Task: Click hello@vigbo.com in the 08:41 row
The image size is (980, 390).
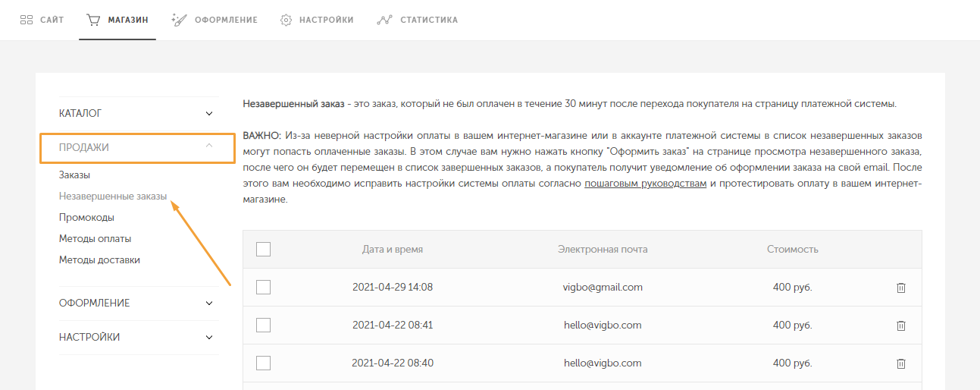Action: [603, 325]
